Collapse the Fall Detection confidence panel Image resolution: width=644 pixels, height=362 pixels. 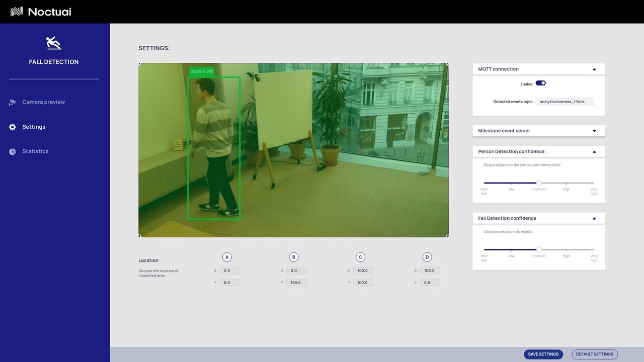[594, 219]
